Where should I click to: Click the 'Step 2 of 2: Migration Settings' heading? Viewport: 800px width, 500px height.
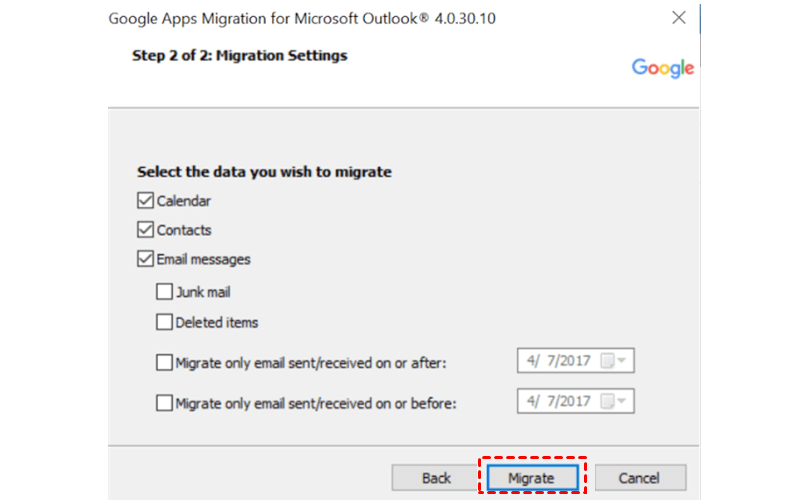pyautogui.click(x=239, y=56)
